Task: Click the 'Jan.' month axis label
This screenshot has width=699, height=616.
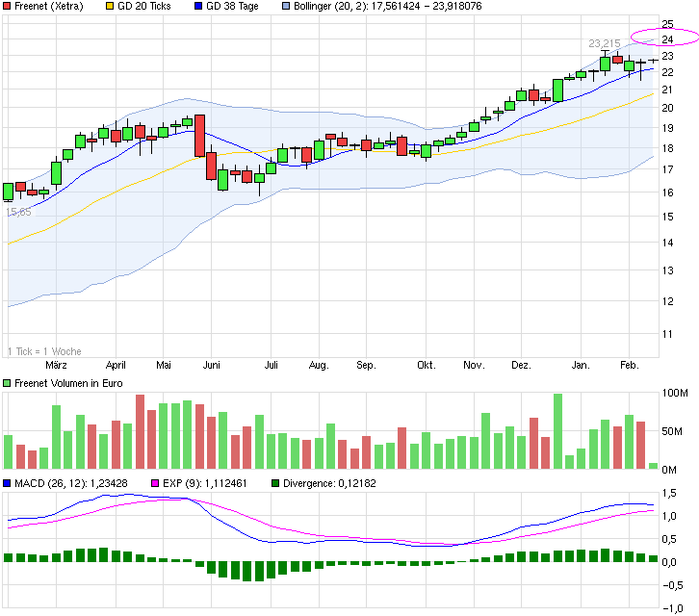Action: [x=581, y=365]
